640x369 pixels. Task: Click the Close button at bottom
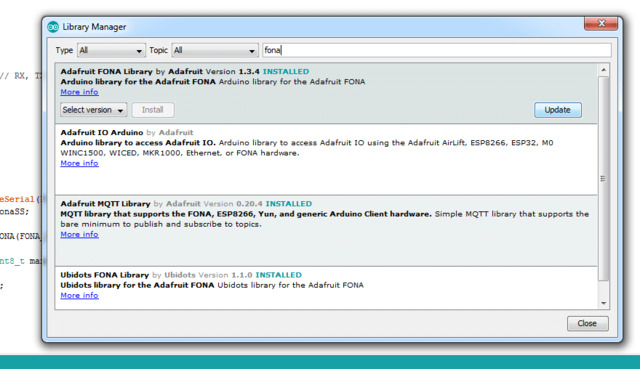(x=587, y=323)
